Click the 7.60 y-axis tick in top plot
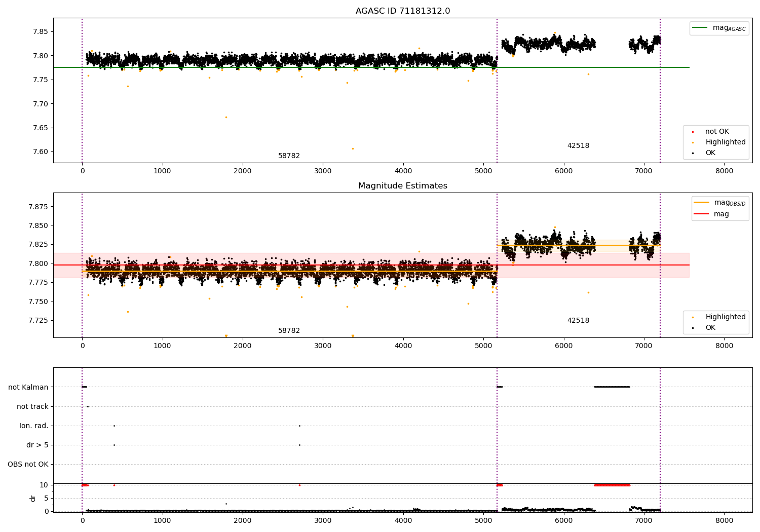760x532 pixels. pyautogui.click(x=41, y=151)
